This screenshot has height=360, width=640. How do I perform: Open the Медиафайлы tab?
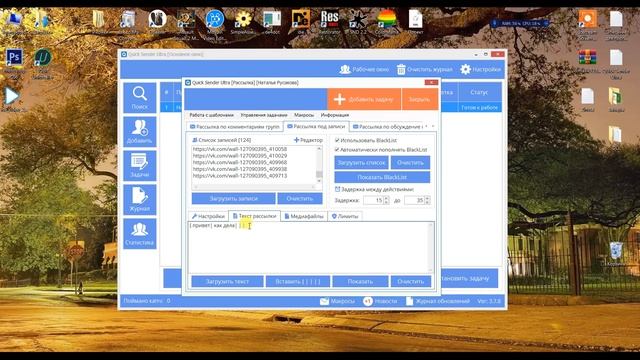click(304, 216)
